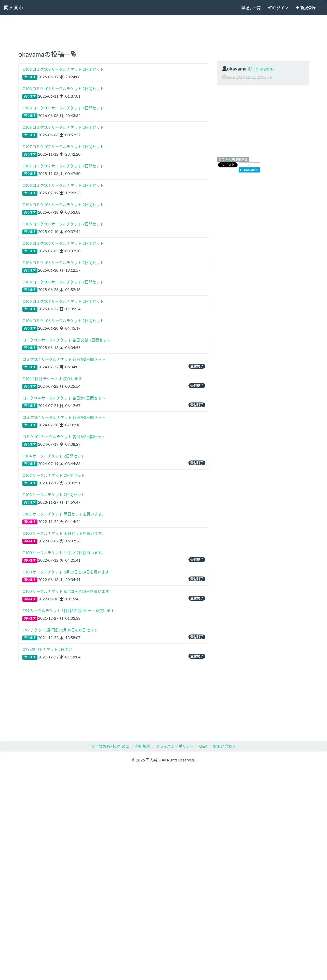Click お問い合わせ in the footer
This screenshot has height=980, width=327.
point(224,746)
